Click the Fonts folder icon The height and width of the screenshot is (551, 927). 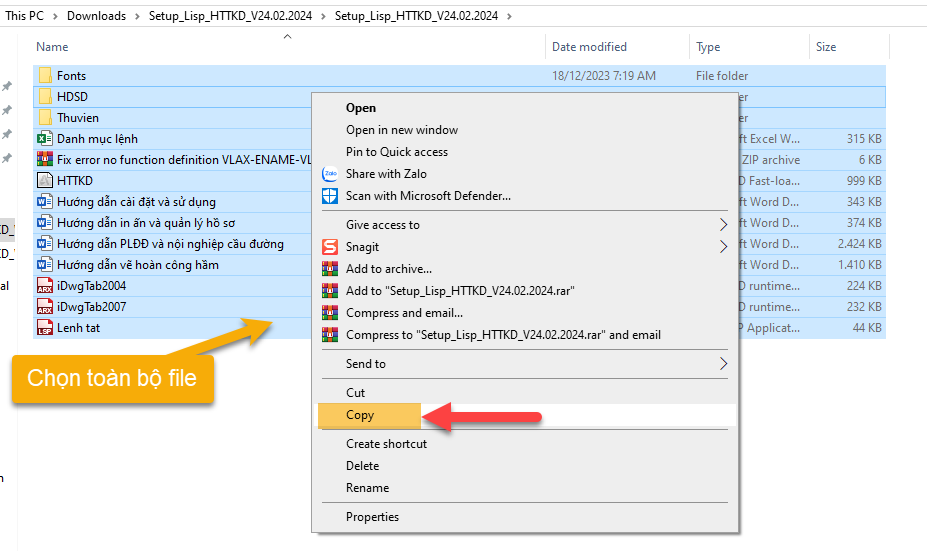pos(44,76)
